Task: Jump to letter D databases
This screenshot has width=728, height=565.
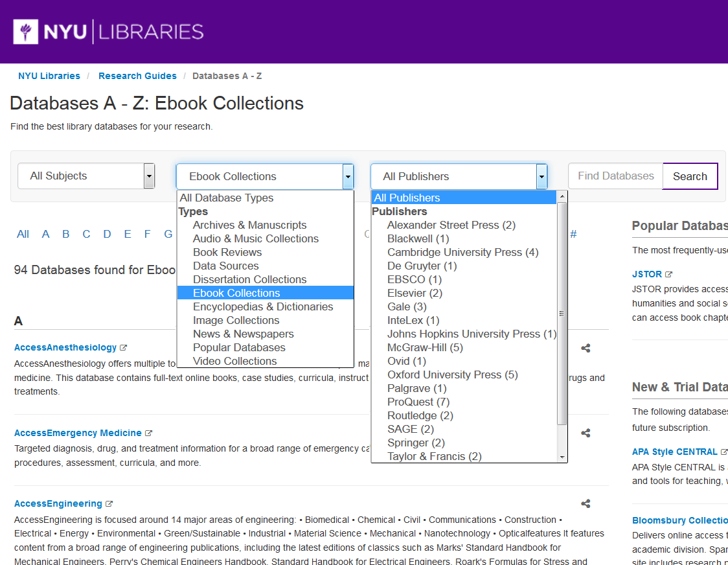Action: 108,234
